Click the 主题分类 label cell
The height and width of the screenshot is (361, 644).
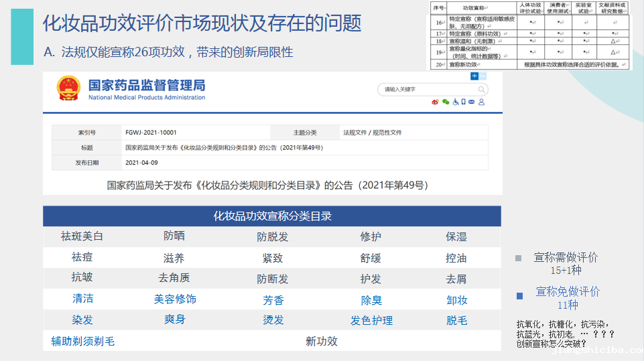coord(305,133)
